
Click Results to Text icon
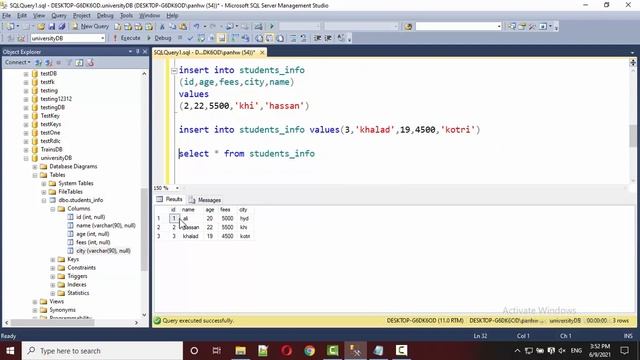(259, 38)
